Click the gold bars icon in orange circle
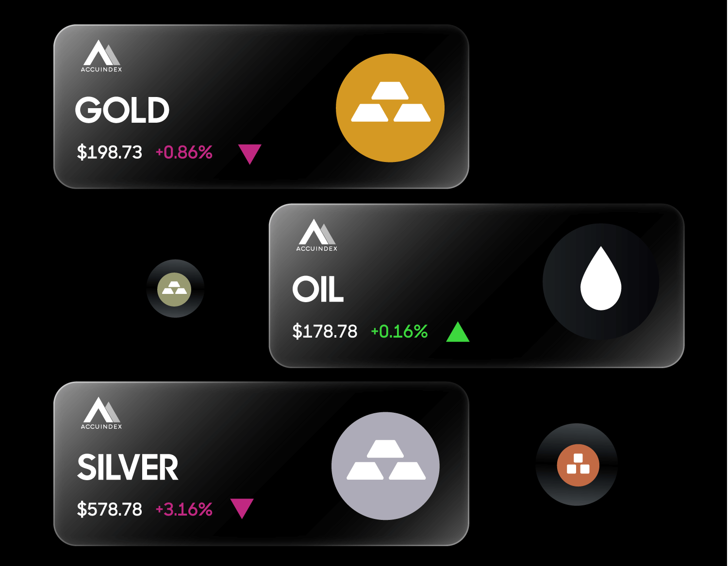 point(390,108)
